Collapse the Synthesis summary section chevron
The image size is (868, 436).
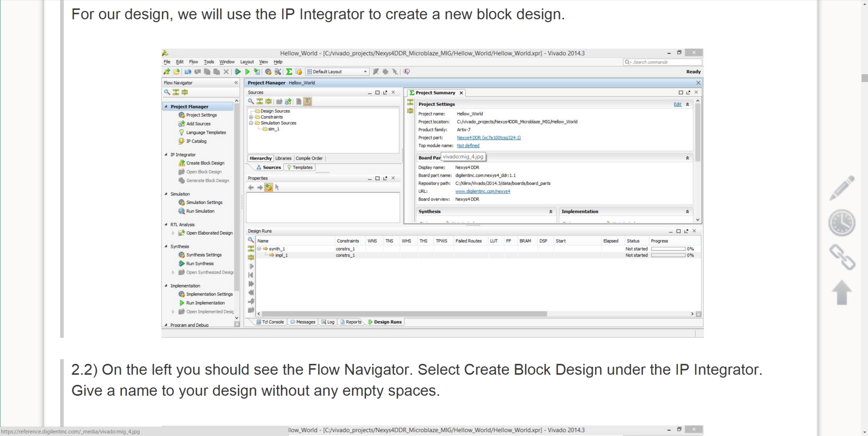click(551, 212)
